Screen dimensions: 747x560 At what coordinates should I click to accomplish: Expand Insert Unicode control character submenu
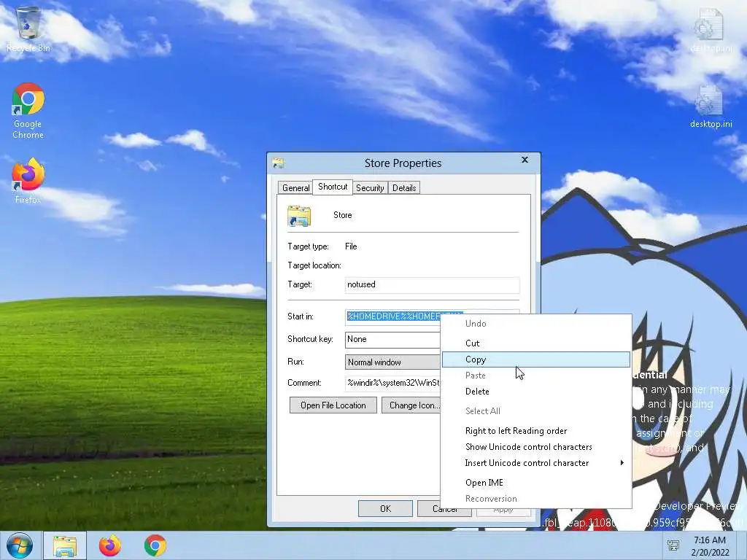point(536,463)
